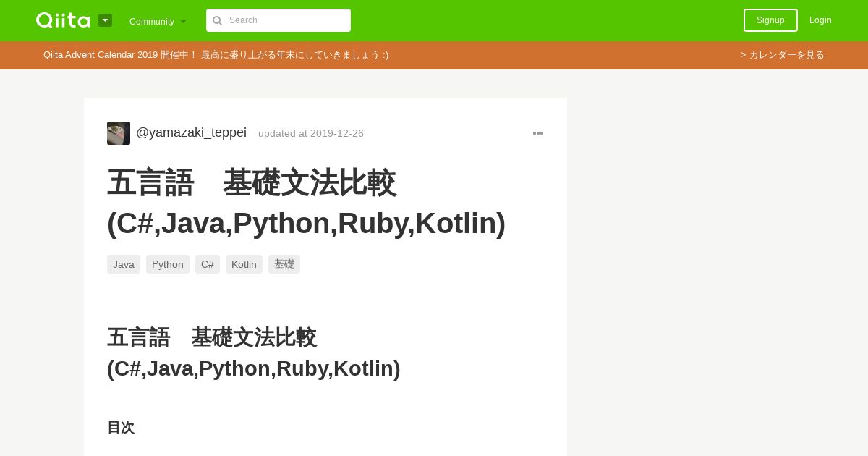
Task: Click the author avatar image
Action: [119, 133]
